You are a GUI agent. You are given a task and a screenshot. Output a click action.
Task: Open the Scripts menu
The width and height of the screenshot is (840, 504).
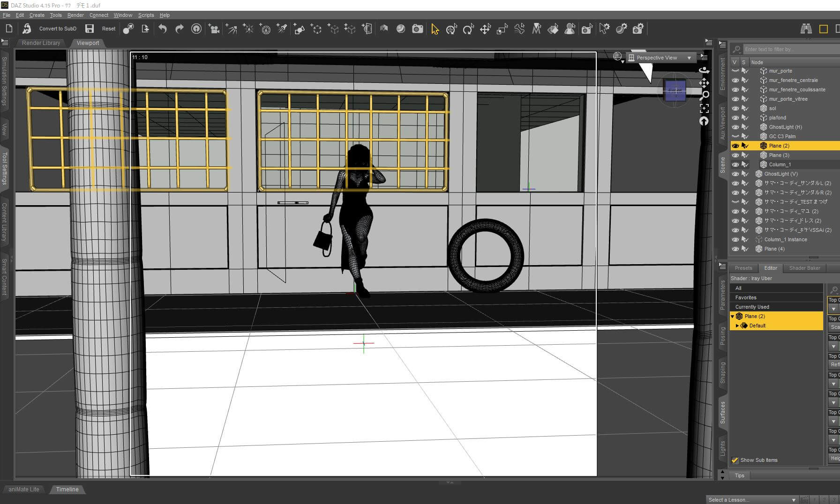(146, 15)
